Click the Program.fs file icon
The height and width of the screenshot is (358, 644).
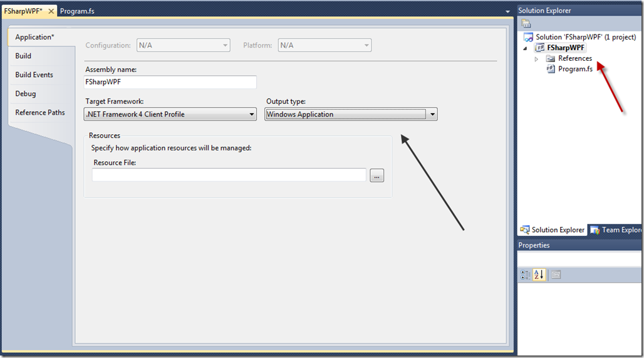coord(551,69)
